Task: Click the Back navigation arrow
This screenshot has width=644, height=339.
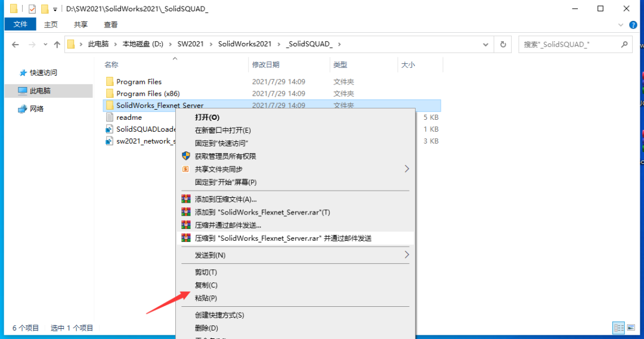Action: (x=16, y=44)
